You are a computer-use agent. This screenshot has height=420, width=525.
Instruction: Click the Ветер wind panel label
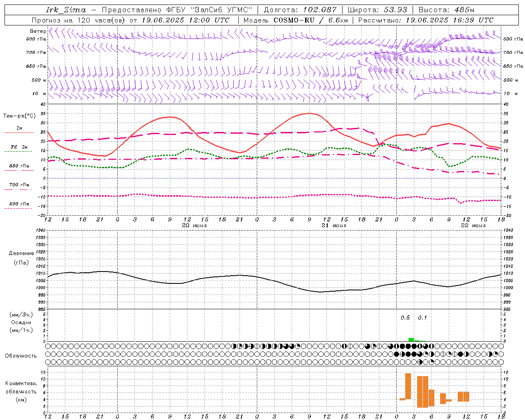(x=38, y=31)
